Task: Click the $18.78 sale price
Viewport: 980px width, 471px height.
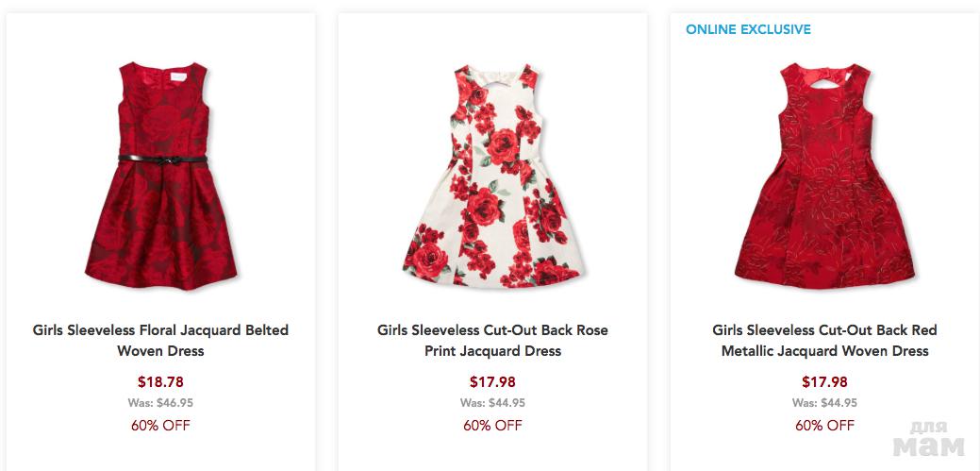Action: tap(160, 382)
